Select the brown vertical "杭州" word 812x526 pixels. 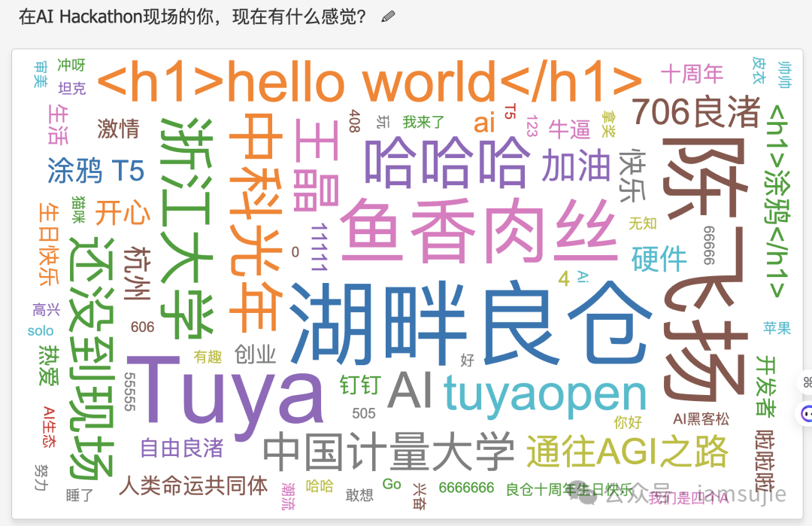tap(137, 274)
